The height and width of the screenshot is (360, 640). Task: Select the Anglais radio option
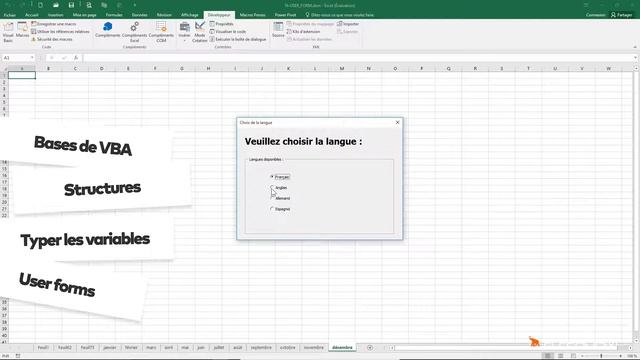click(x=279, y=187)
